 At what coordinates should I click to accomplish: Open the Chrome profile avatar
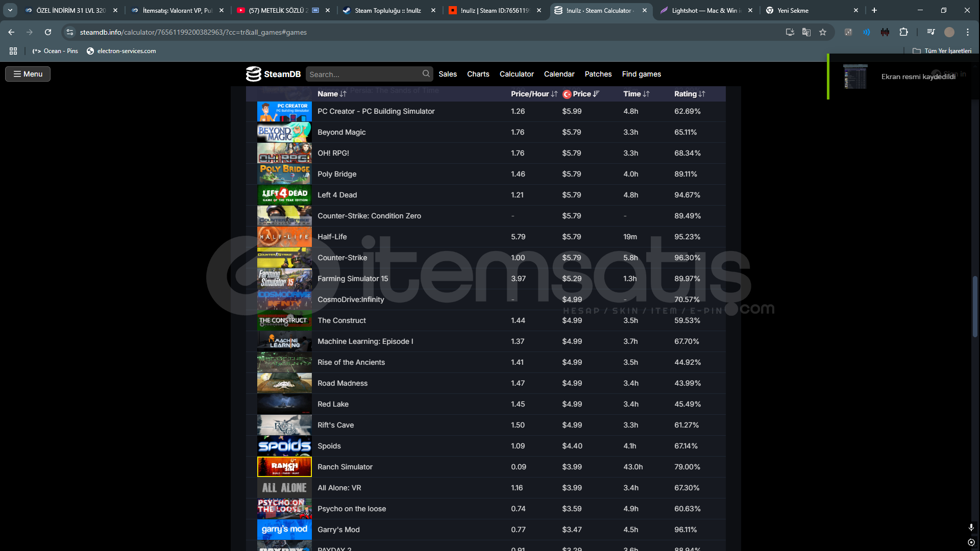tap(949, 32)
